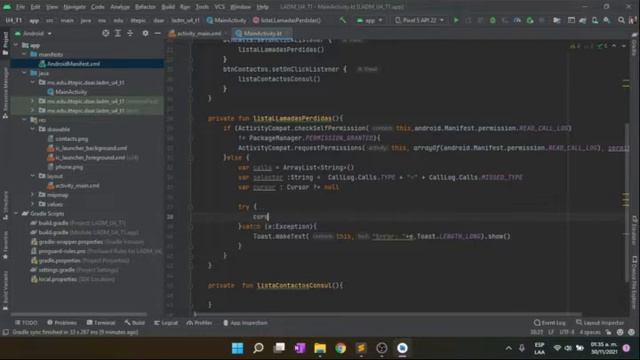640x360 pixels.
Task: Switch to activity_main.xml editor tab
Action: [x=199, y=33]
